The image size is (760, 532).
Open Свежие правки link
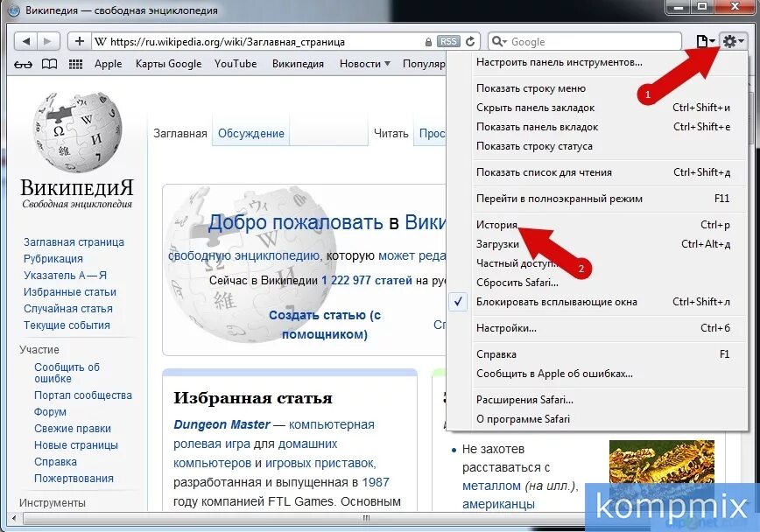[73, 429]
